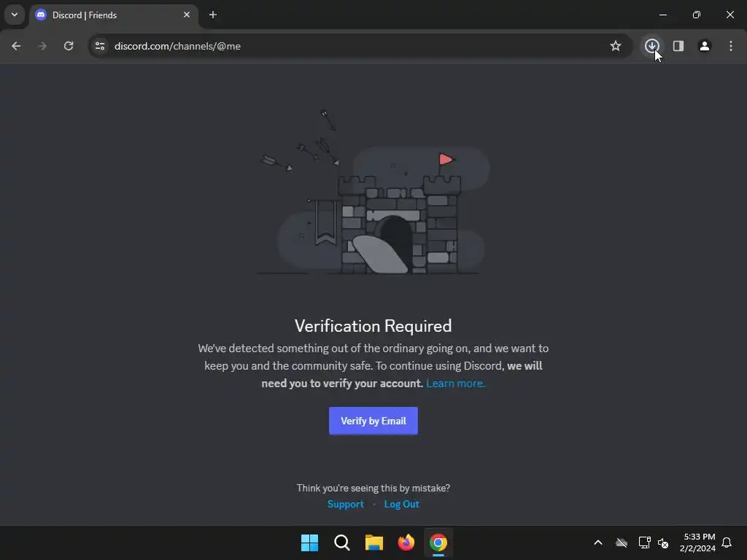Open a new browser tab

click(x=213, y=15)
